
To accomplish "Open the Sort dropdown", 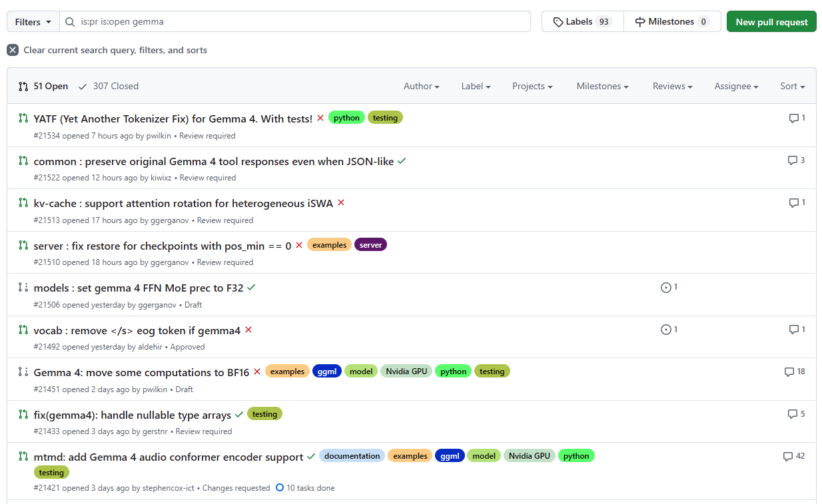I will tap(793, 86).
